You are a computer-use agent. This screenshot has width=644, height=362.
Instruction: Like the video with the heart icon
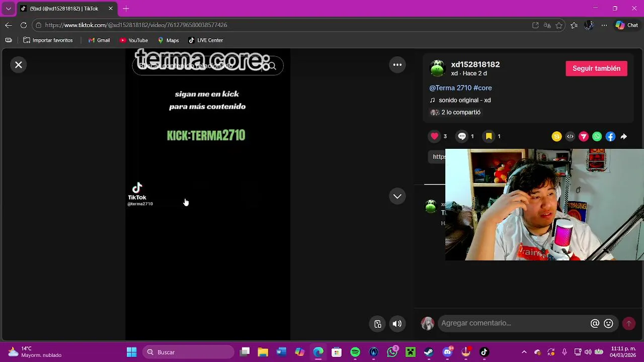click(x=435, y=136)
